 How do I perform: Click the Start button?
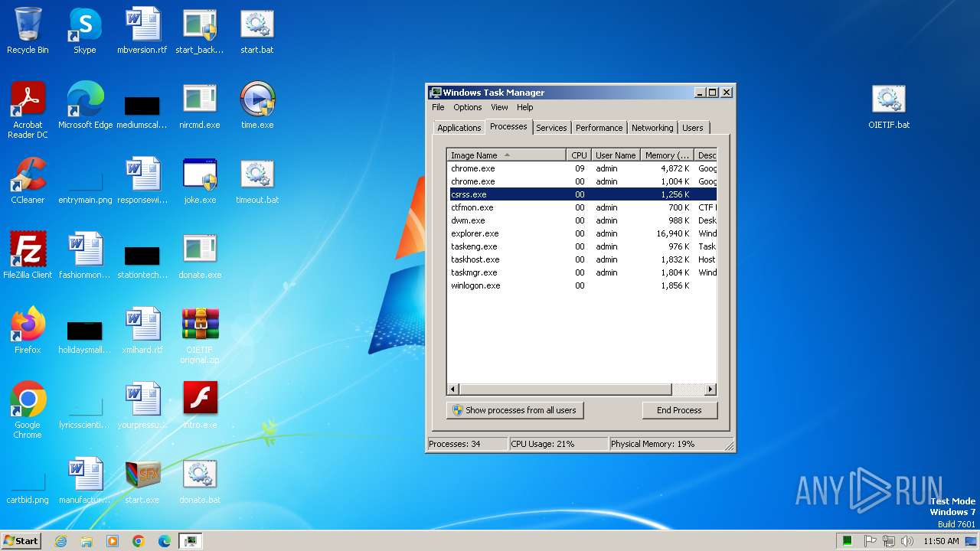tap(21, 541)
